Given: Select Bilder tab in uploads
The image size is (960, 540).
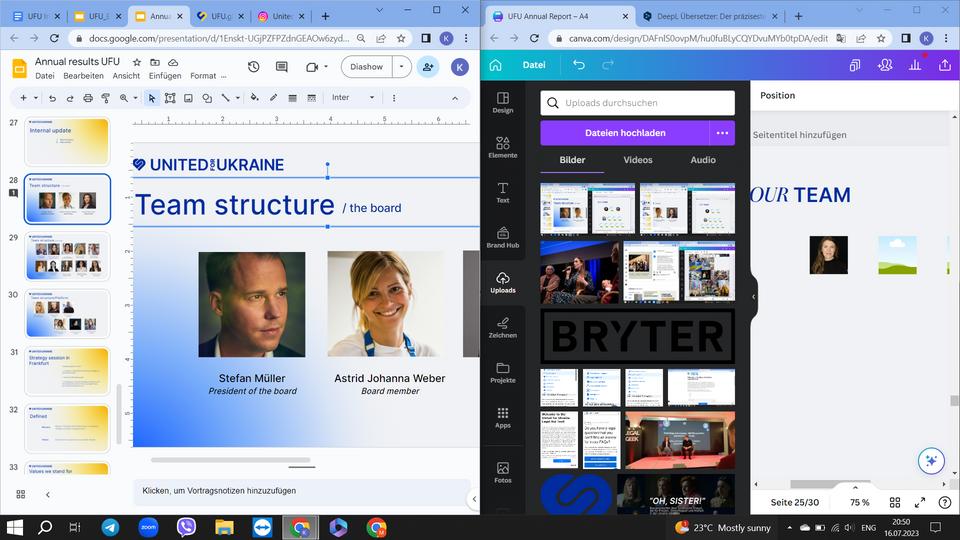Looking at the screenshot, I should point(572,160).
